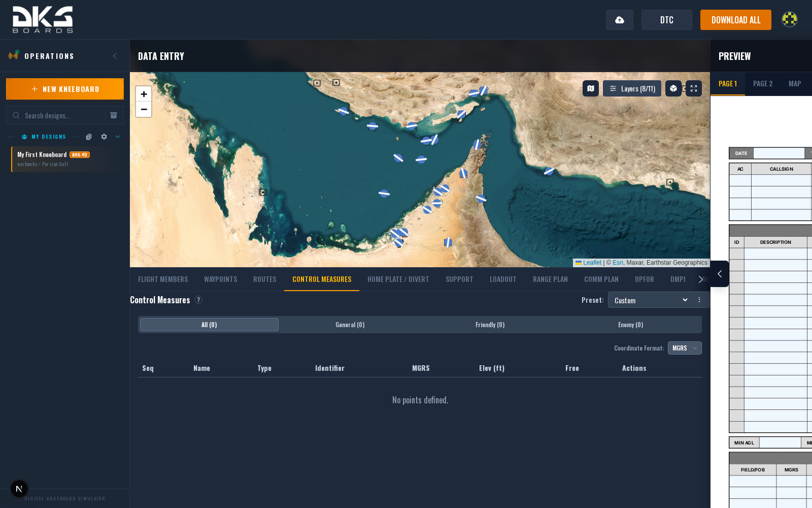Select the Control Measures tab
This screenshot has width=812, height=508.
(x=322, y=279)
